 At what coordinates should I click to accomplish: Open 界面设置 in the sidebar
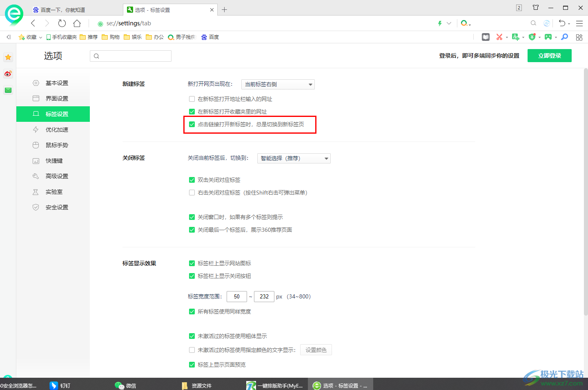53,99
